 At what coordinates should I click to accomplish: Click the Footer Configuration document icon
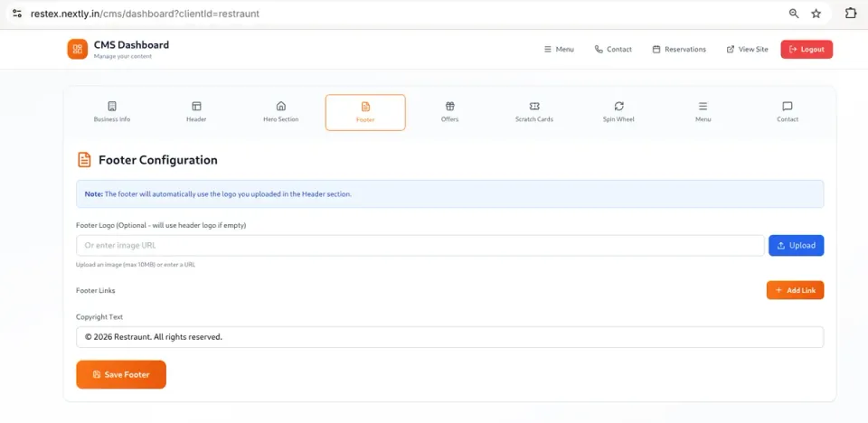tap(83, 160)
